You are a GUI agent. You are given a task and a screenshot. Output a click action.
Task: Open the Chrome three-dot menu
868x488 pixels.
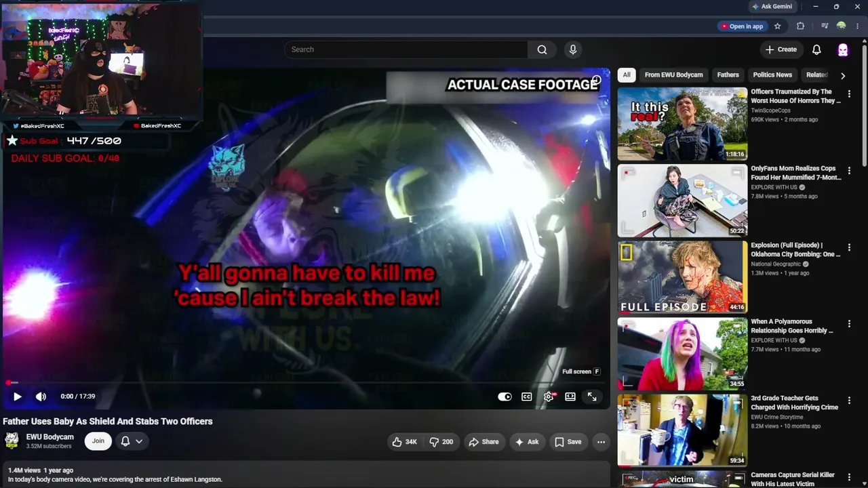pyautogui.click(x=857, y=26)
